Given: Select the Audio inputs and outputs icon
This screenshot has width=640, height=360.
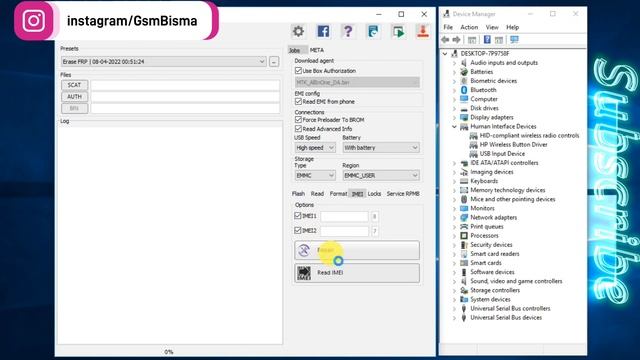Looking at the screenshot, I should tap(464, 62).
